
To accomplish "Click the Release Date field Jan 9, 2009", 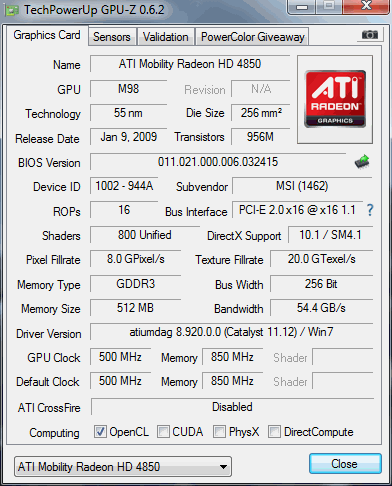I will (128, 137).
